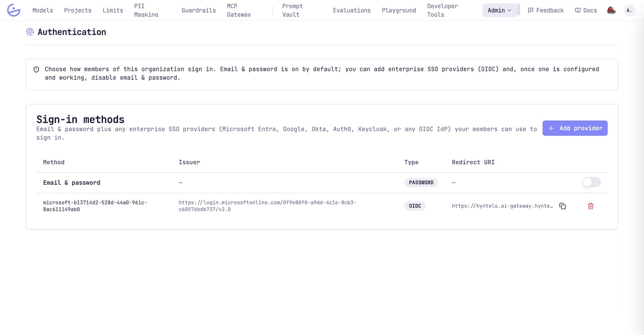Open the Playground
This screenshot has width=644, height=335.
[399, 10]
